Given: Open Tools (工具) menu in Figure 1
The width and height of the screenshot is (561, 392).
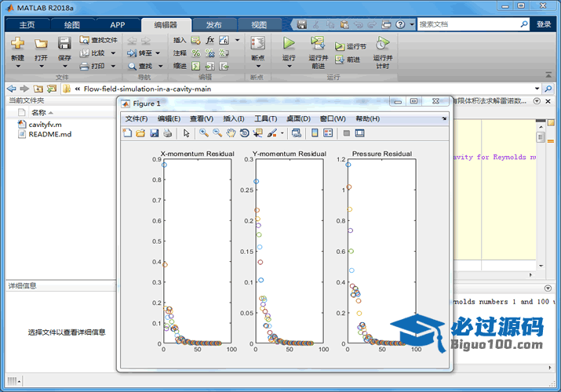Looking at the screenshot, I should 265,118.
